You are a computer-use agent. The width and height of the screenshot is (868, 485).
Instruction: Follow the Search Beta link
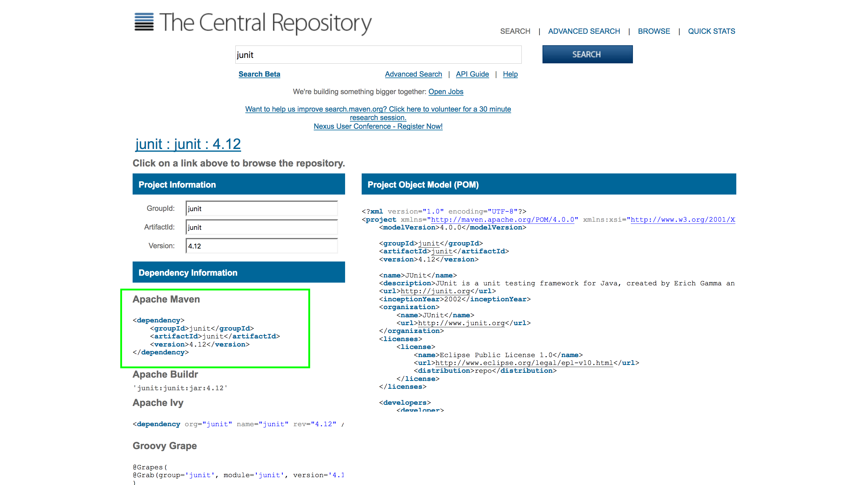click(x=259, y=74)
